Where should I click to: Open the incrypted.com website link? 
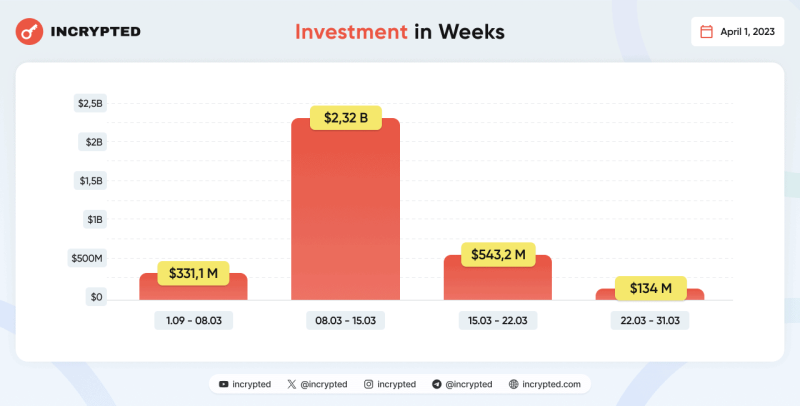coord(551,384)
